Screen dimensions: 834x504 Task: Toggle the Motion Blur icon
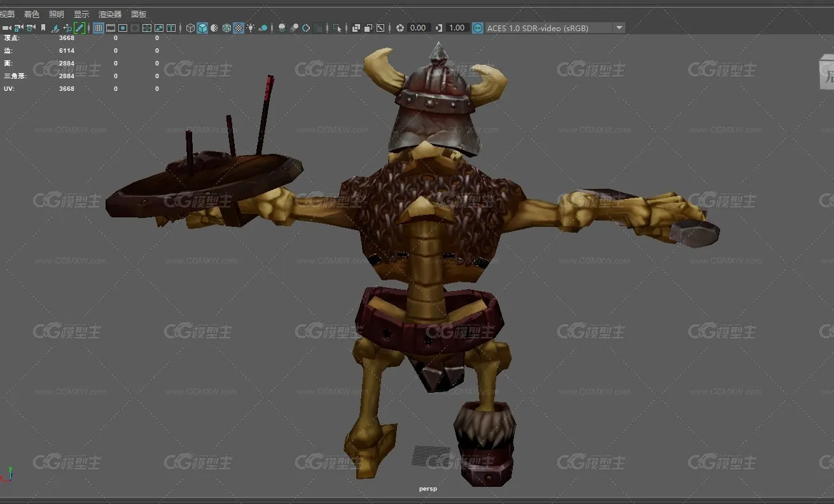coord(294,28)
